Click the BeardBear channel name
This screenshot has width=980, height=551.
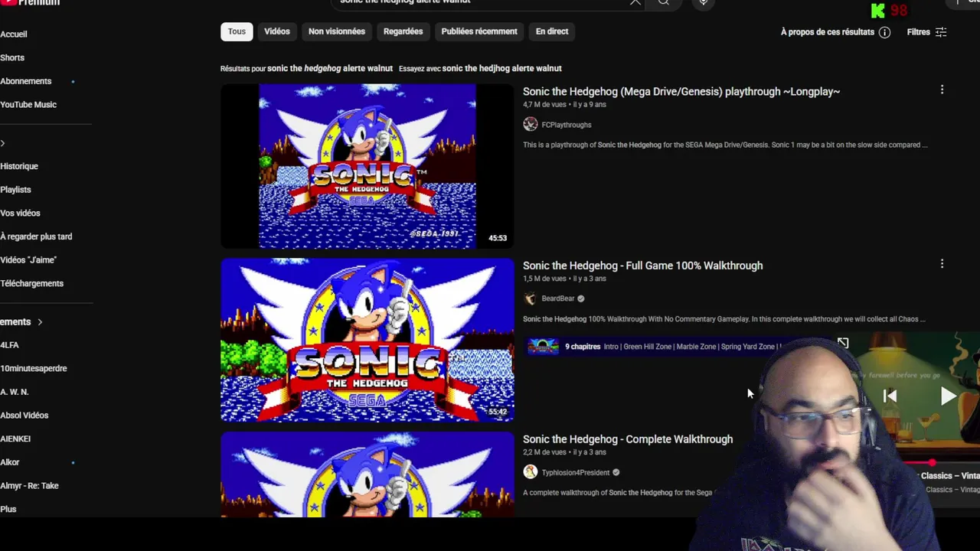point(557,298)
